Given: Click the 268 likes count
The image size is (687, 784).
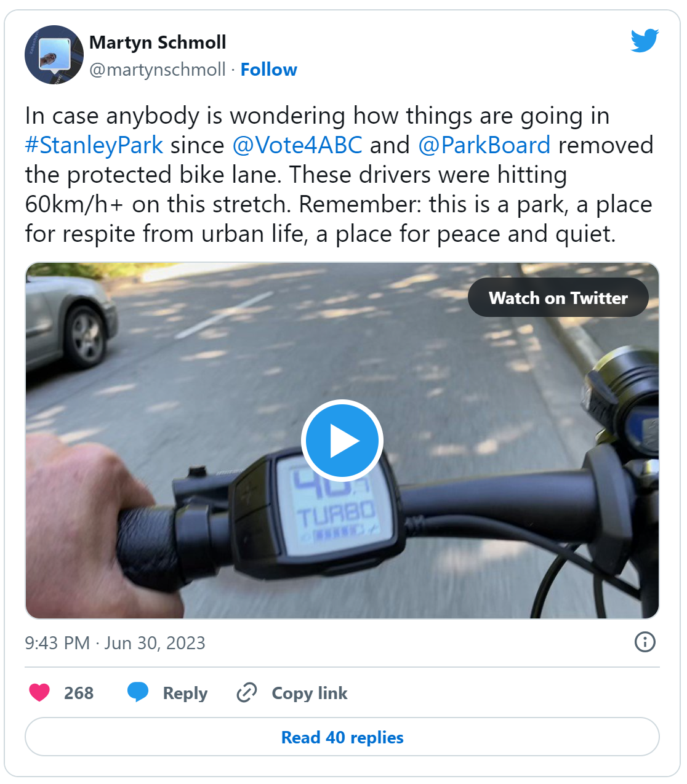Looking at the screenshot, I should 79,694.
